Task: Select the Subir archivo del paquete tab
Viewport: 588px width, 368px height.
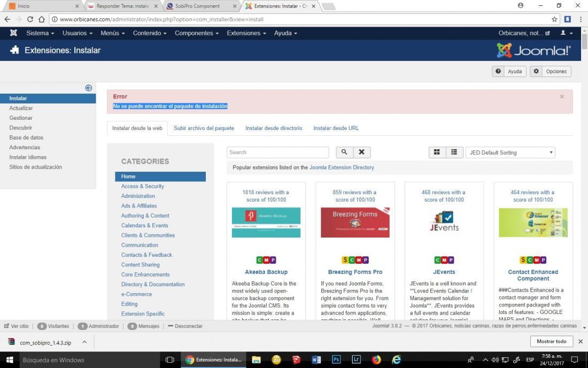Action: (204, 128)
